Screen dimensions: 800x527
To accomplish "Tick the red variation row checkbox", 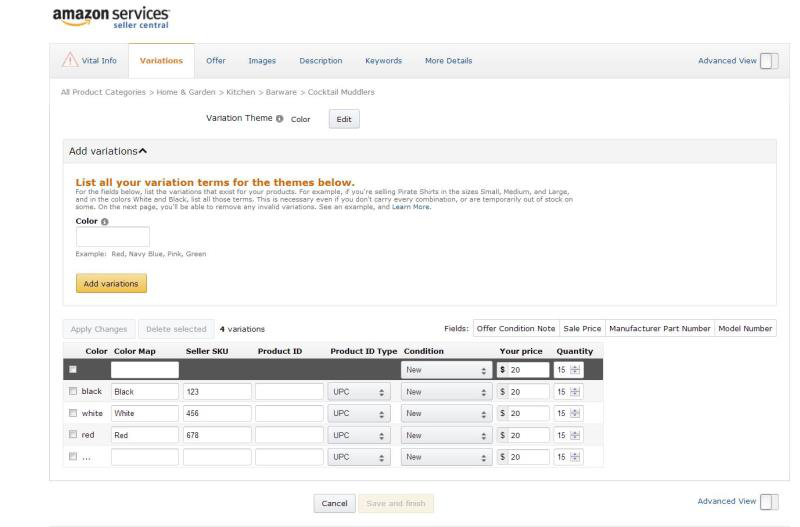I will coord(73,435).
